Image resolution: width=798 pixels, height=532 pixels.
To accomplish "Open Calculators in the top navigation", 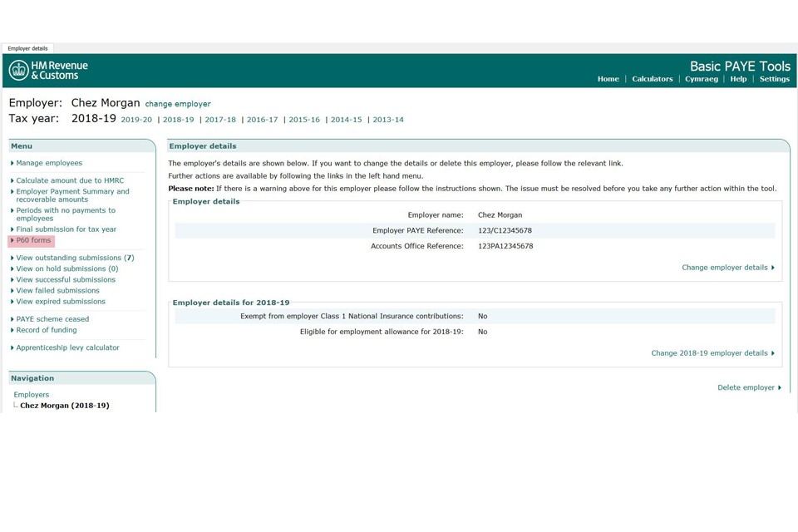I will (653, 79).
